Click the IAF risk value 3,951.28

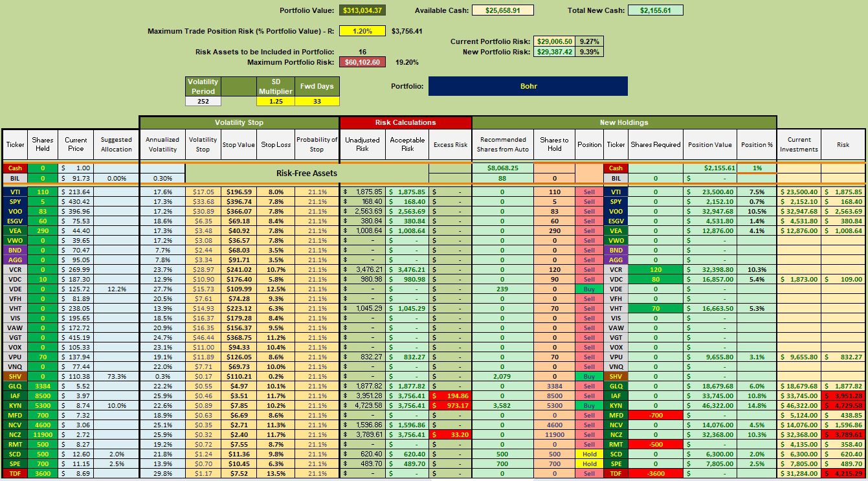(x=843, y=395)
